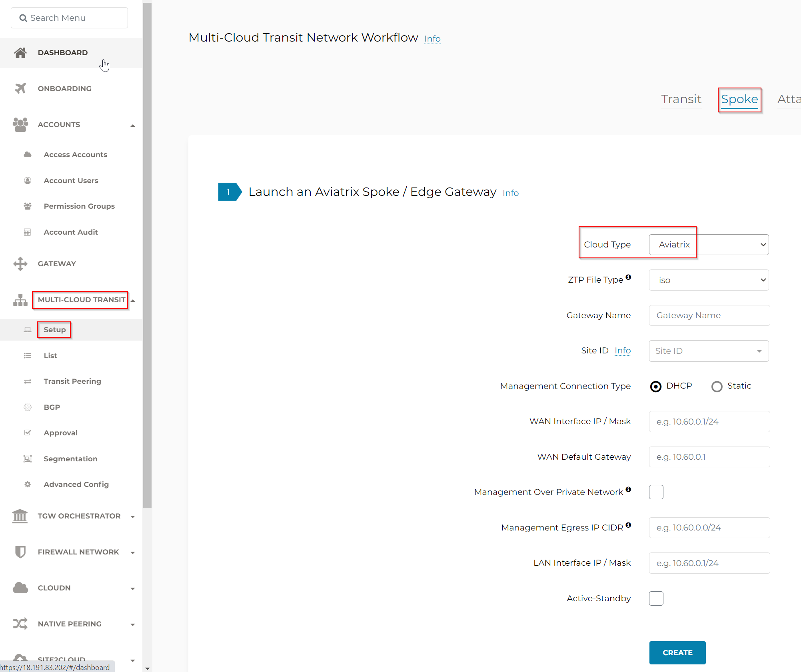801x672 pixels.
Task: Switch to the Transit tab
Action: point(681,99)
